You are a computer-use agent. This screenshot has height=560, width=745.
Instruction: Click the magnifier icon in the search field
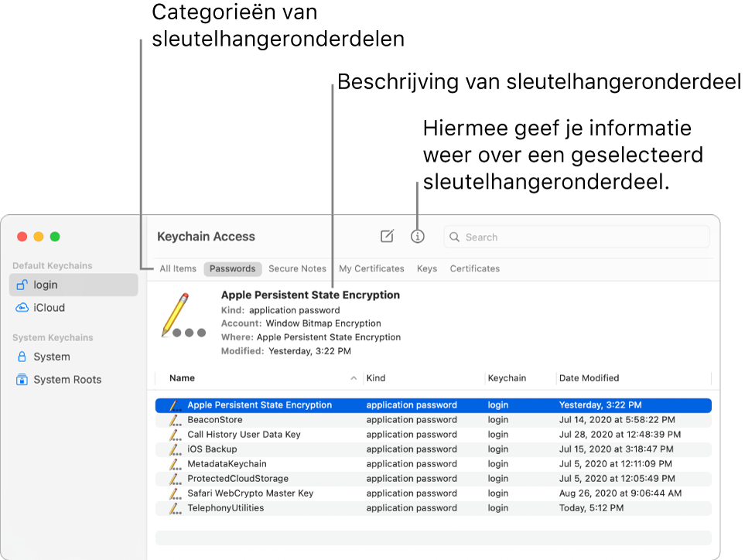tap(455, 237)
